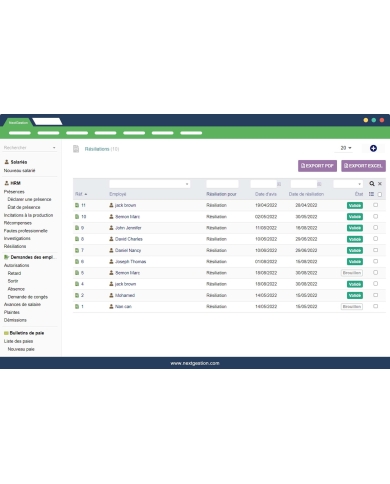Click the Salariés person icon in sidebar
The height and width of the screenshot is (484, 390).
6,162
